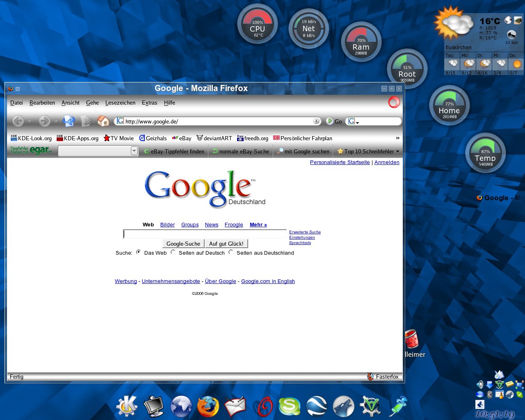Open the Forward button history dropdown arrow

point(56,121)
